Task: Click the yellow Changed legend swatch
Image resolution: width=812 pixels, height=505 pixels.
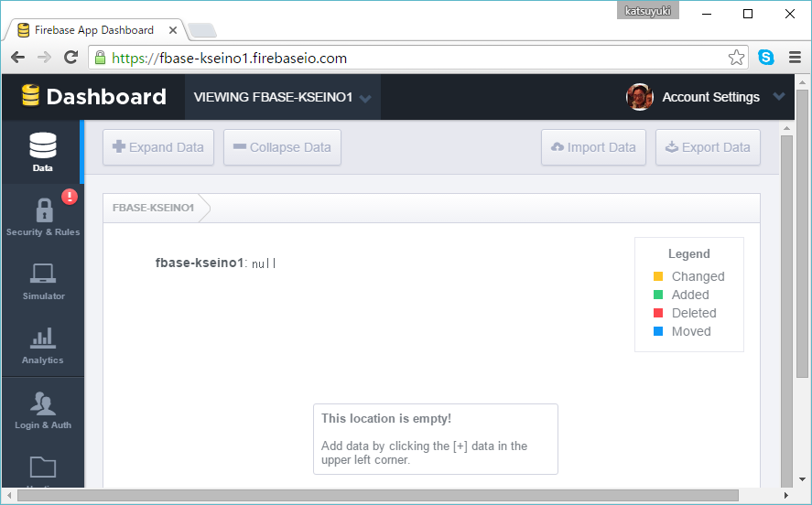Action: (x=658, y=276)
